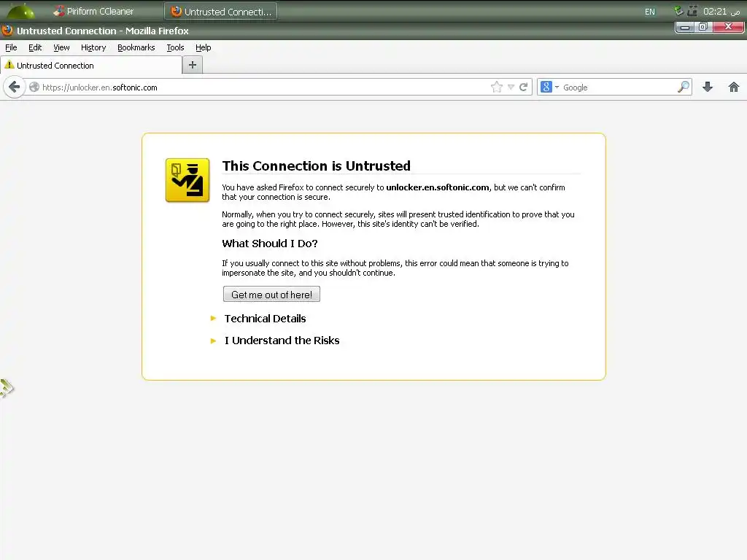Viewport: 747px width, 560px height.
Task: Open the Edit menu
Action: tap(35, 47)
